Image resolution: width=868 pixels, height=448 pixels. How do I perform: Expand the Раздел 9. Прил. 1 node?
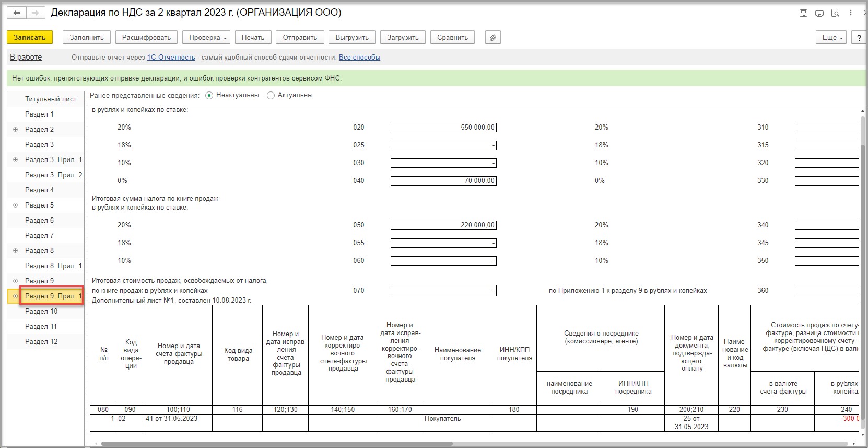point(15,296)
